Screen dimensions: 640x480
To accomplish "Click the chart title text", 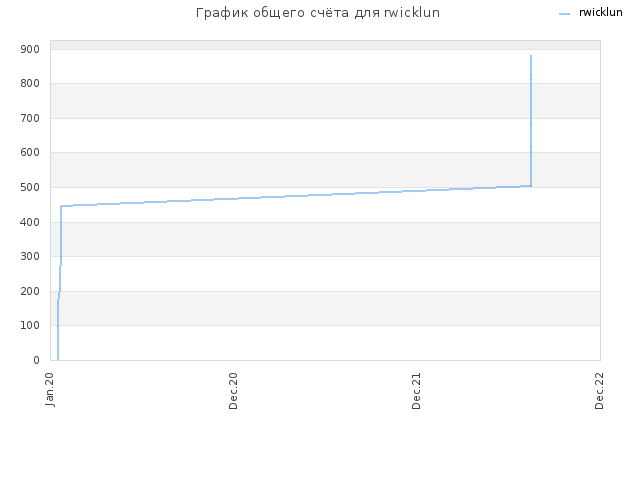I will pos(318,13).
